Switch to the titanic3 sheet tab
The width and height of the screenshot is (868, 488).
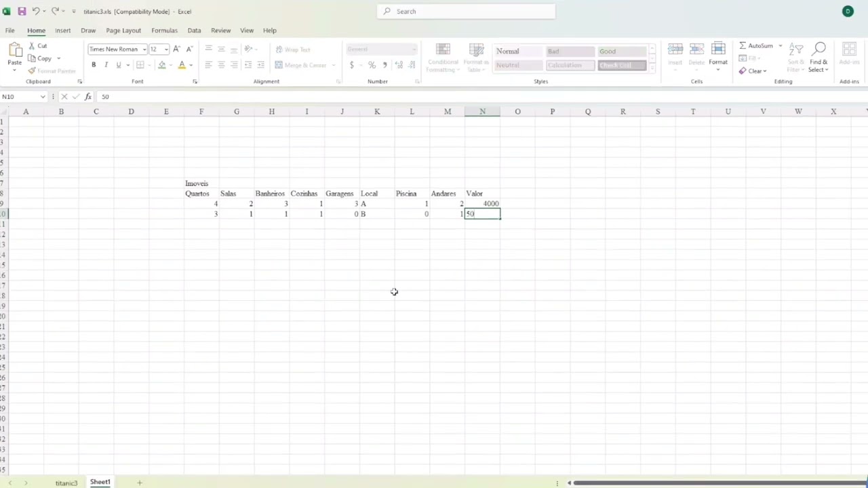(x=66, y=483)
